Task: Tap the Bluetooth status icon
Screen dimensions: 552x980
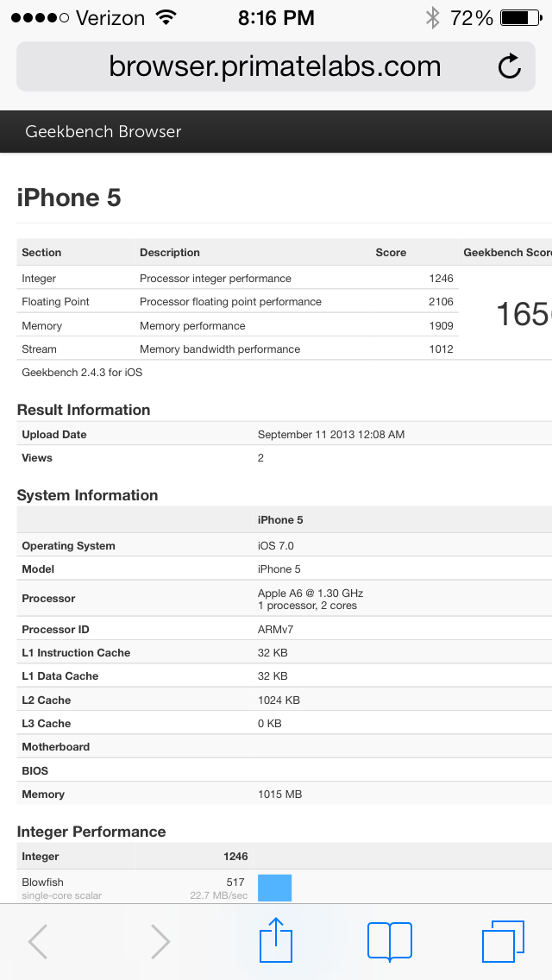Action: coord(433,18)
